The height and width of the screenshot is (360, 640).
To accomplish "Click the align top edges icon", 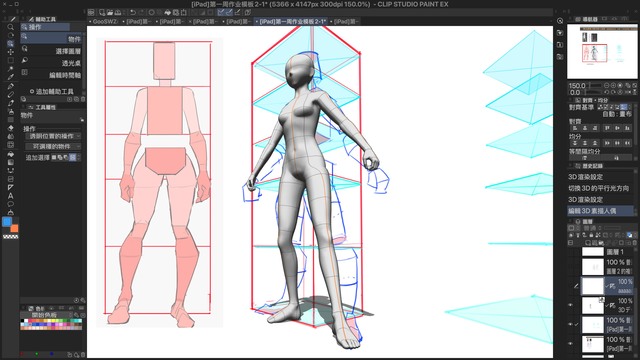I will 608,128.
